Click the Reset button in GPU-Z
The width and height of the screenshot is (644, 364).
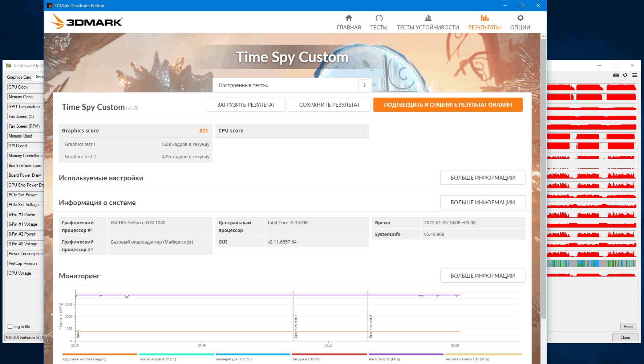coord(628,327)
